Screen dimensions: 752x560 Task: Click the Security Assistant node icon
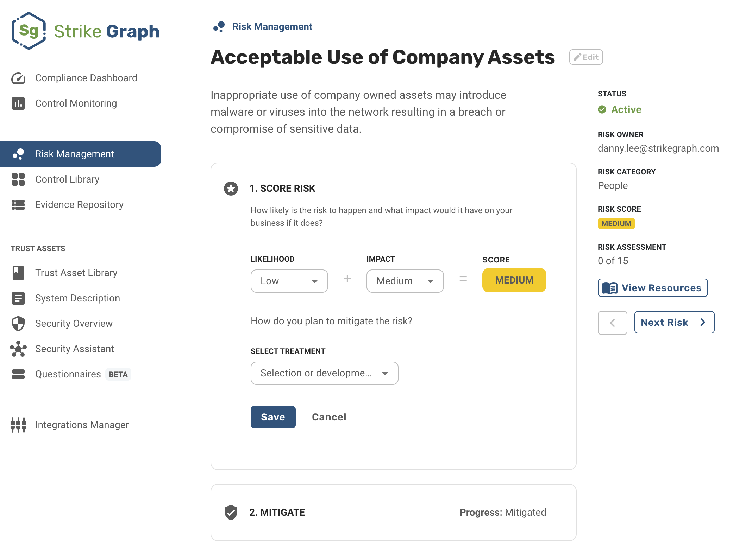pos(19,349)
